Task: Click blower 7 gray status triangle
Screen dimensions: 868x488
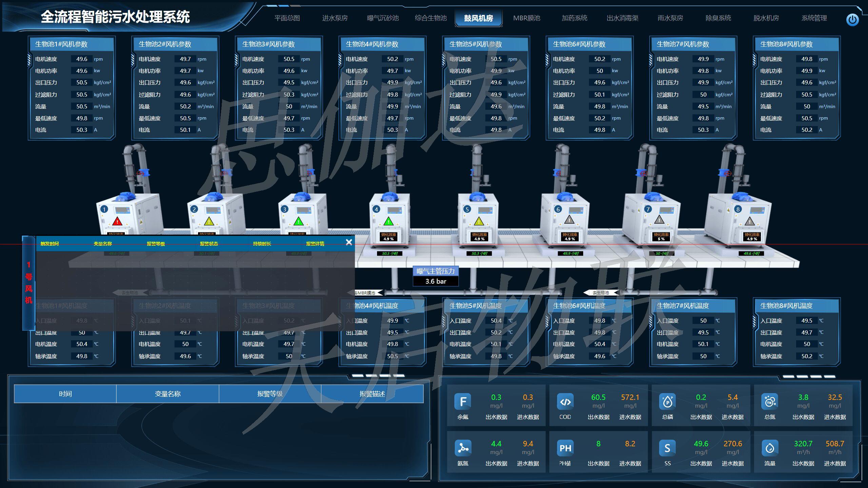Action: pos(659,220)
